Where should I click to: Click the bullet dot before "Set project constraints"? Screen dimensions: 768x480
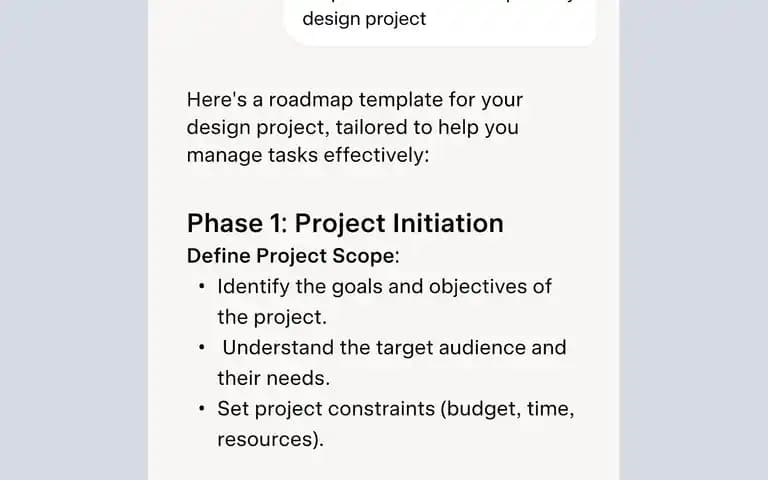click(202, 408)
